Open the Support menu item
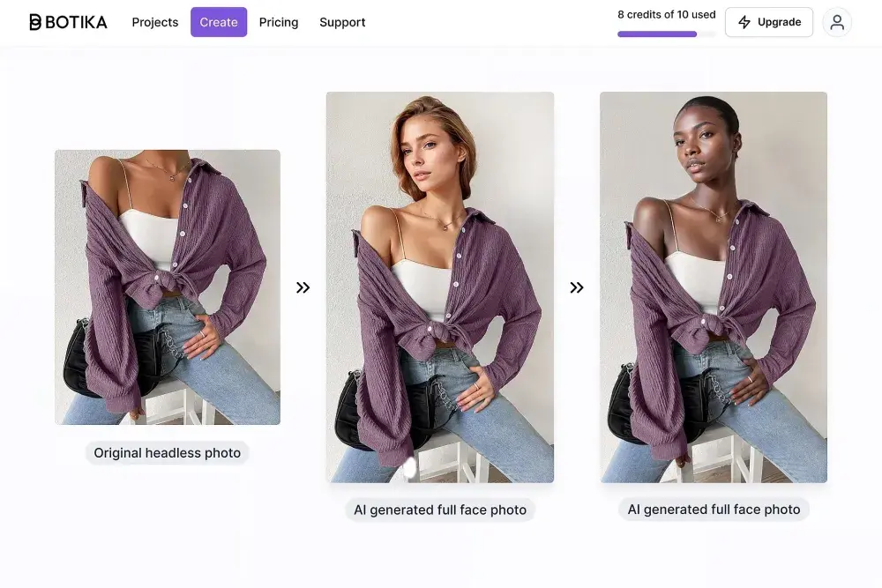This screenshot has width=882, height=588. click(x=342, y=22)
